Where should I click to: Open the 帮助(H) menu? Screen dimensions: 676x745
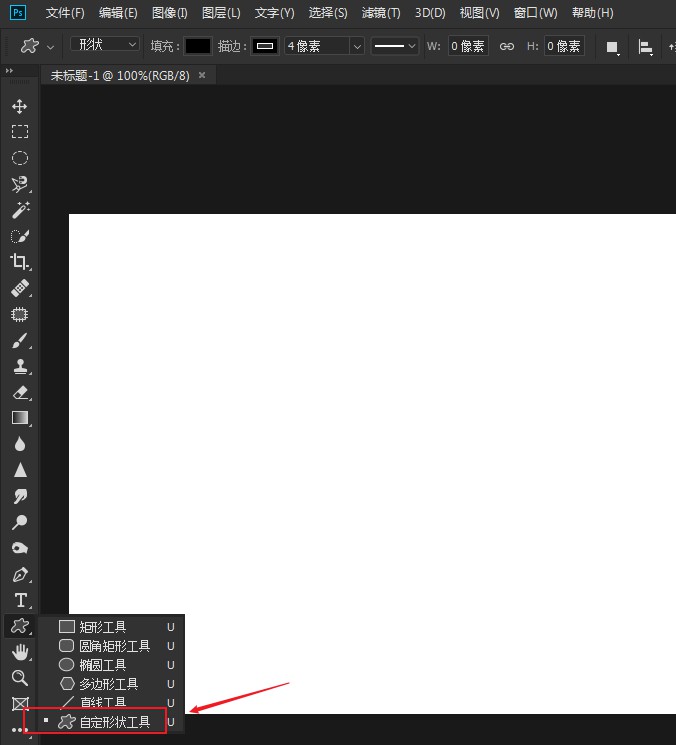click(x=592, y=13)
